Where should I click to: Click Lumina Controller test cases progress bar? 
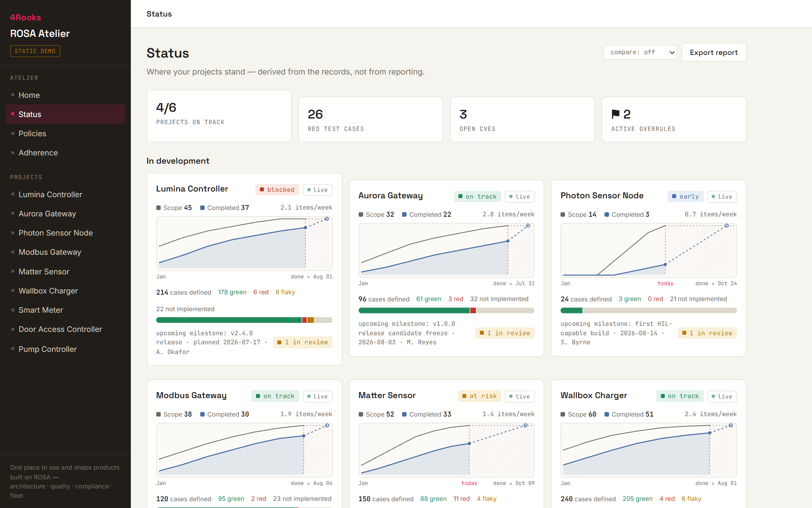[x=244, y=320]
